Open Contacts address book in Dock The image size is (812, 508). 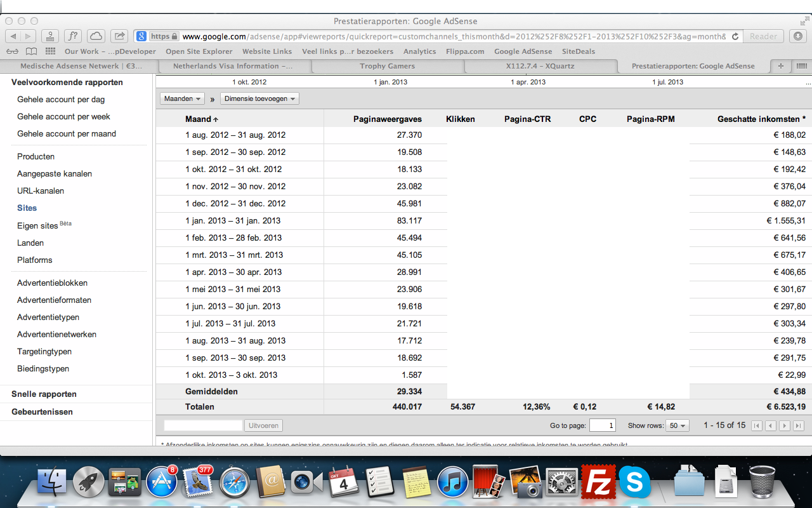tap(272, 483)
